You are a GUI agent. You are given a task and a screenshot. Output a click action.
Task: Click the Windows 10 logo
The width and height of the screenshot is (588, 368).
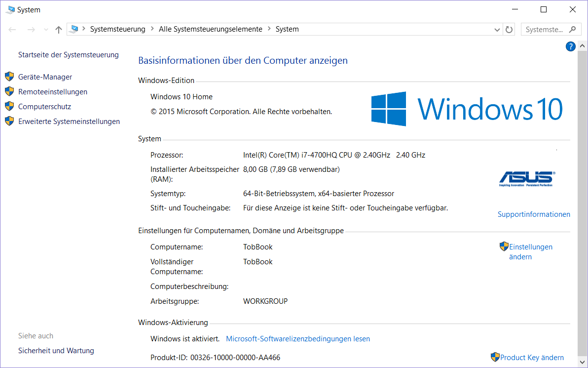point(467,109)
